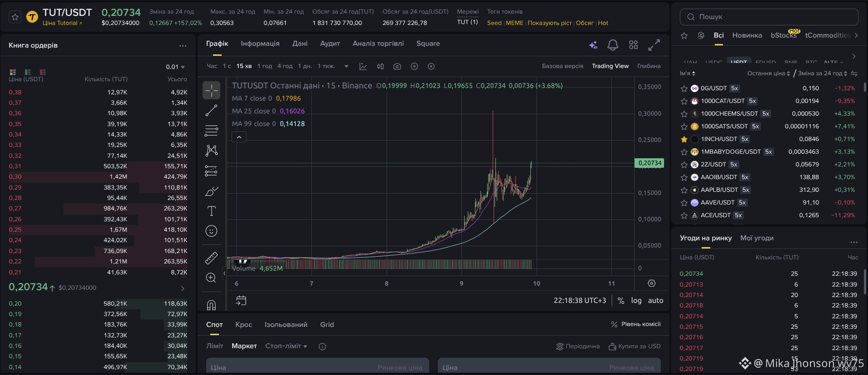Take a chart snapshot with camera icon

click(397, 66)
